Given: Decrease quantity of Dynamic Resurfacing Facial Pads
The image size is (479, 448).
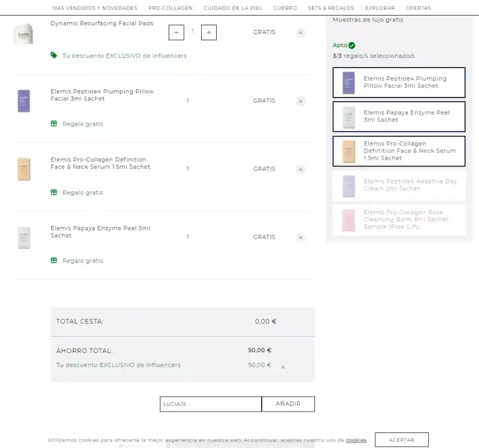Looking at the screenshot, I should coord(176,32).
